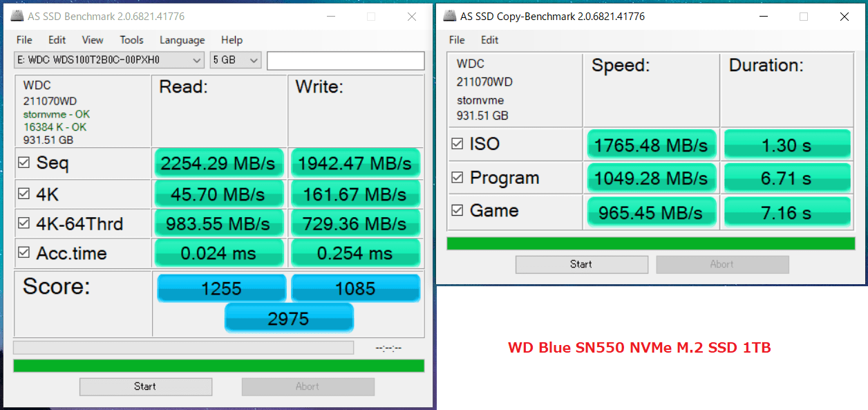Toggle the ISO copy test checkbox
This screenshot has width=868, height=410.
point(457,144)
